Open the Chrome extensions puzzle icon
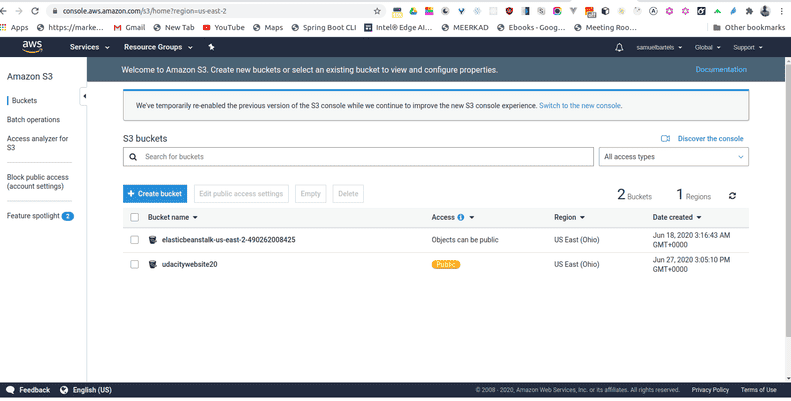Viewport: 791px width, 401px height. pos(749,11)
